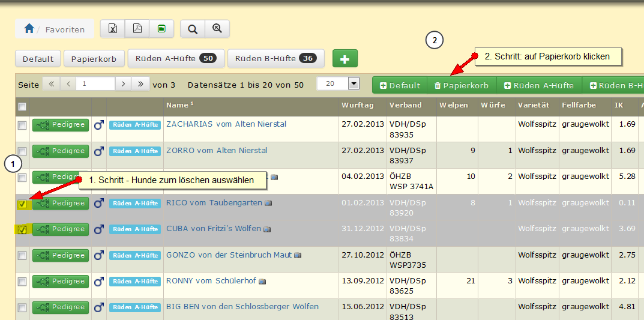The image size is (644, 320).
Task: Export list to Excel file
Action: coord(112,29)
